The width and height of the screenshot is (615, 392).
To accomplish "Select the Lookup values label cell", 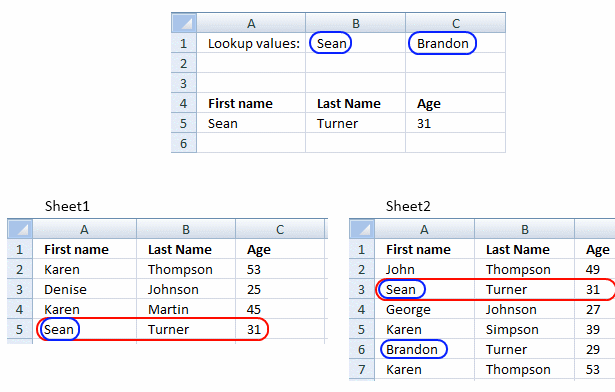I will tap(251, 43).
